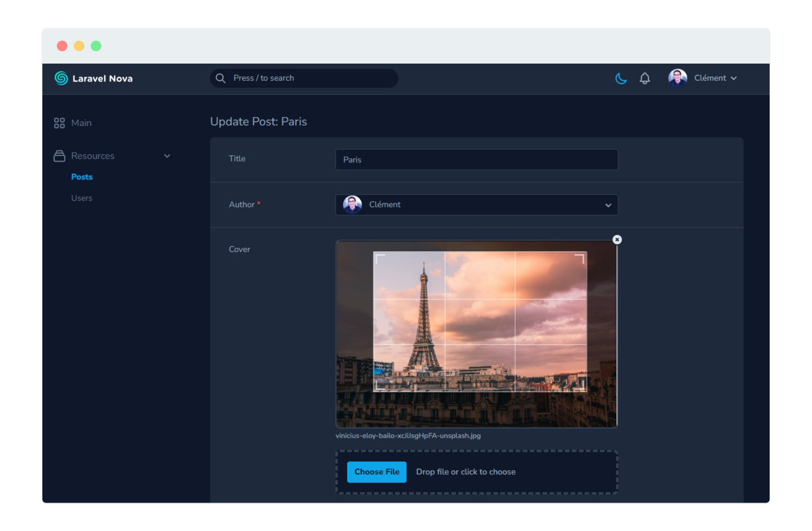This screenshot has width=812, height=531.
Task: Click the author avatar inside the Author field
Action: click(352, 205)
